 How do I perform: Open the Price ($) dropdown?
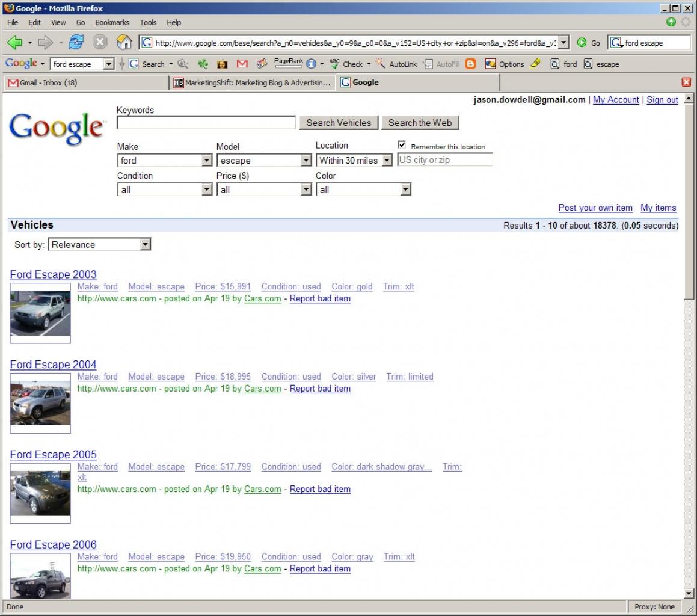[264, 189]
